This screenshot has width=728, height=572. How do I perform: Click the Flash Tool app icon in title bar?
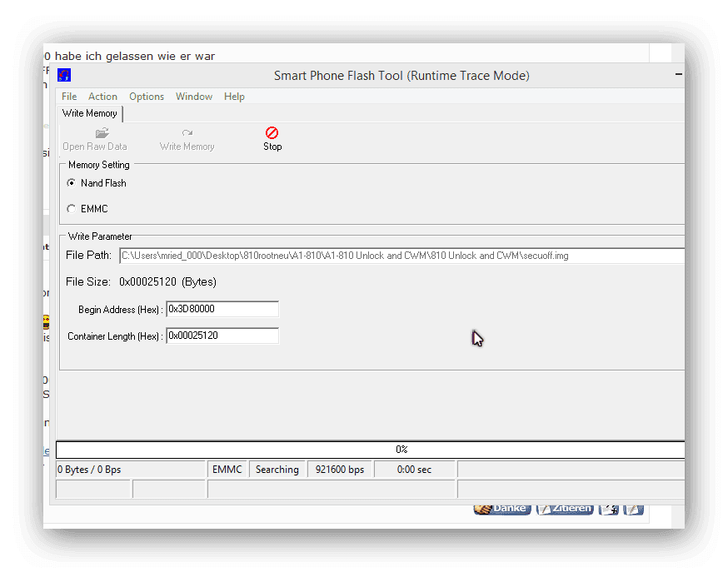[64, 75]
